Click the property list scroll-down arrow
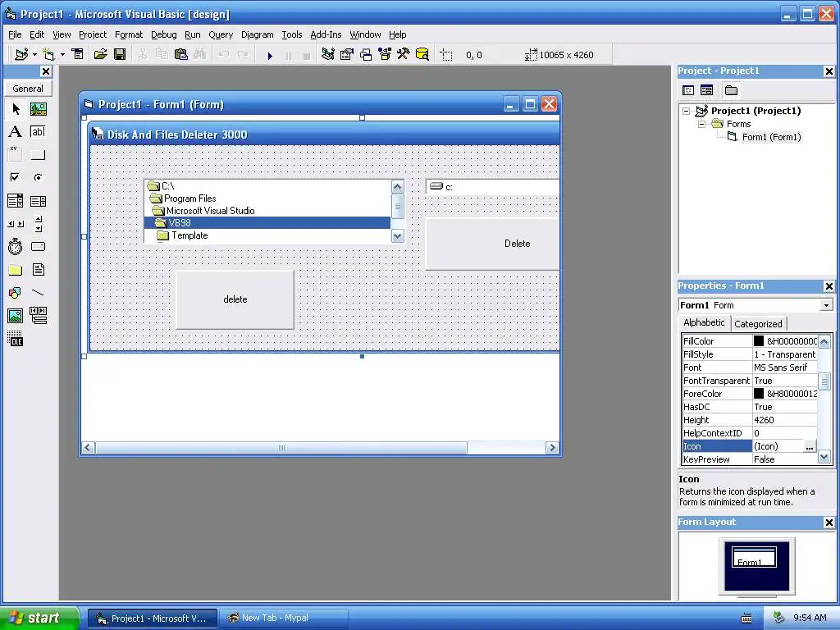Viewport: 840px width, 630px height. [824, 457]
